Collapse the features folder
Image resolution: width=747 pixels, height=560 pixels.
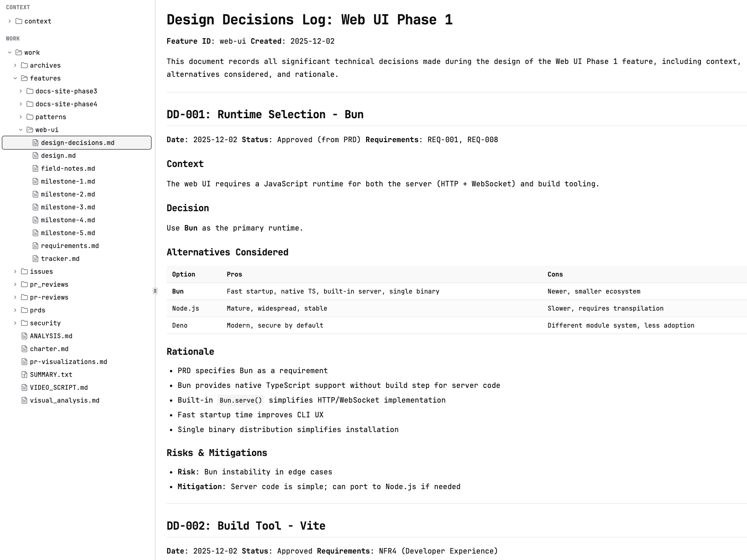15,78
